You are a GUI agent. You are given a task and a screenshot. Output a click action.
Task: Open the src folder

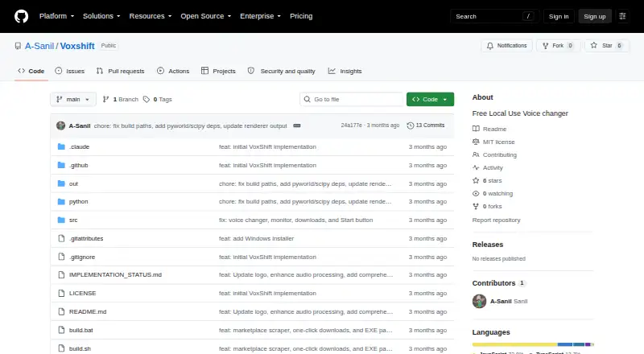tap(73, 220)
